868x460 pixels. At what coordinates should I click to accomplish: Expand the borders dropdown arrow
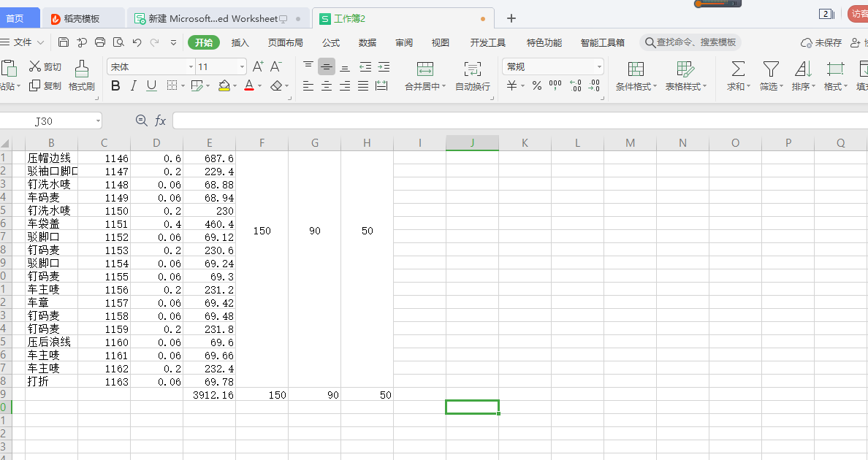183,85
